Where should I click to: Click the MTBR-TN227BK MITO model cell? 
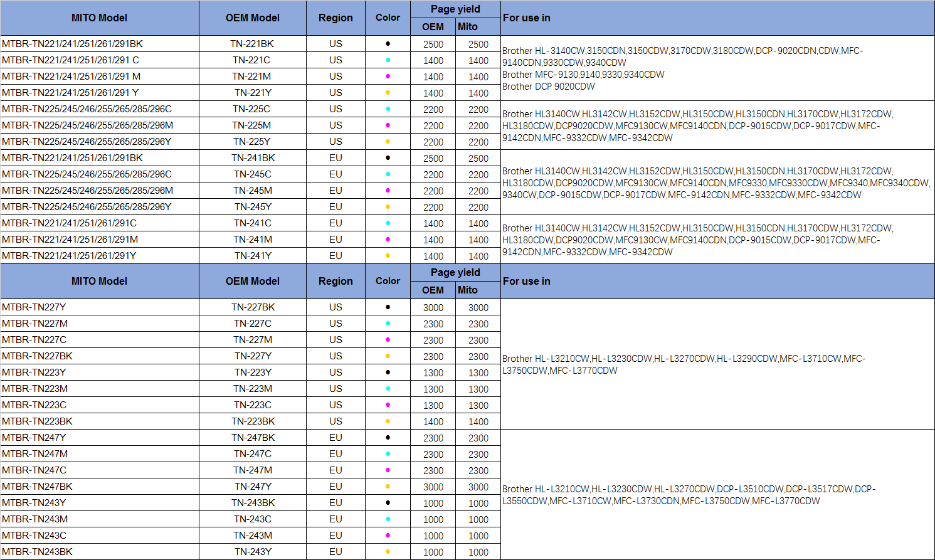pos(100,356)
